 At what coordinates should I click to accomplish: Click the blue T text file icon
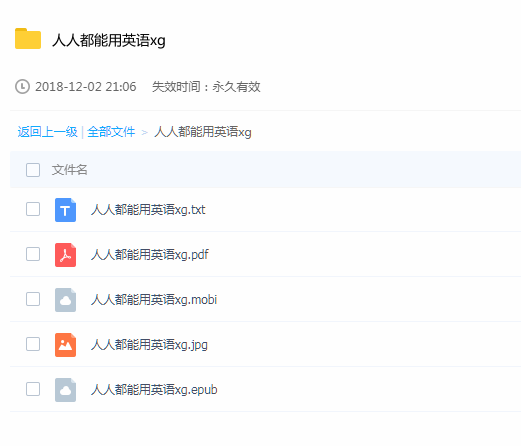(x=65, y=210)
